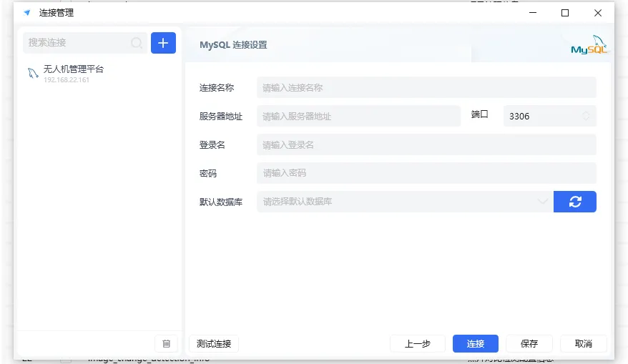628x364 pixels.
Task: Focus the 搜索连接 search box
Action: pos(77,43)
